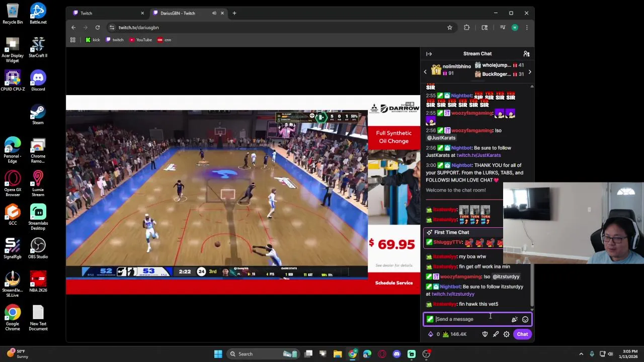Image resolution: width=644 pixels, height=362 pixels.
Task: Open nolimitbhino top gifter entry
Action: pyautogui.click(x=451, y=70)
